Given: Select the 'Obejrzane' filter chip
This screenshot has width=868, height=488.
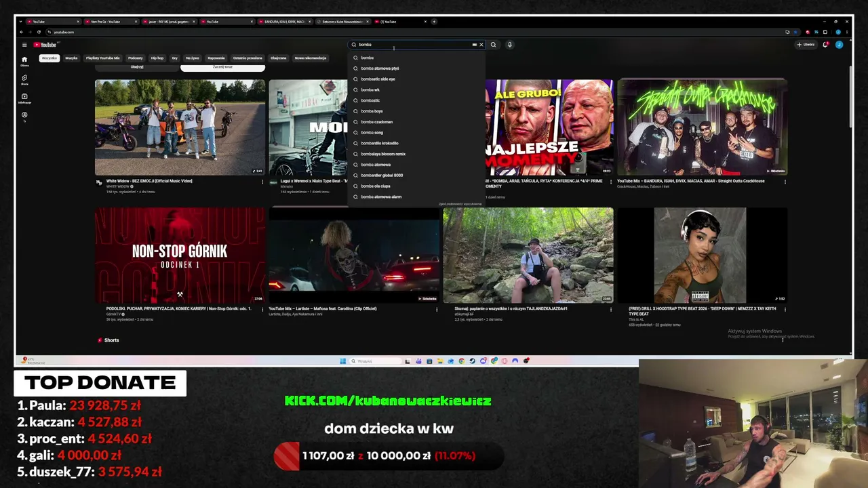Looking at the screenshot, I should point(278,58).
